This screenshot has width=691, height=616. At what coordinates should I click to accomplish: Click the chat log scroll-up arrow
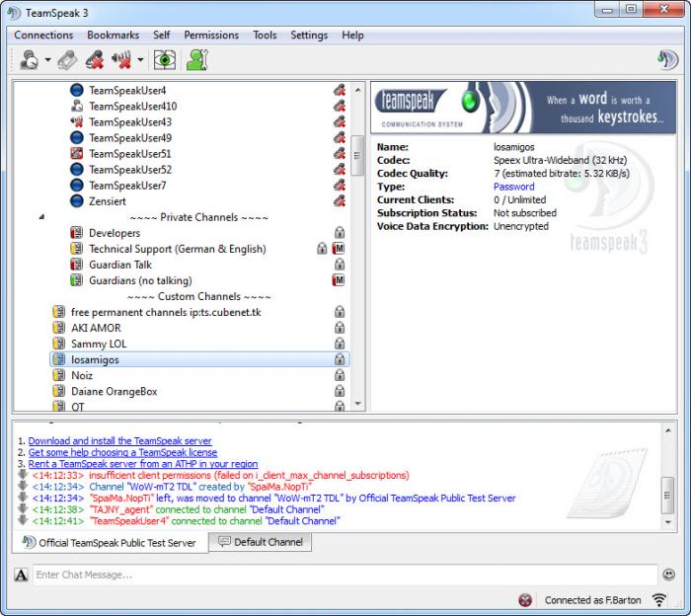point(668,430)
